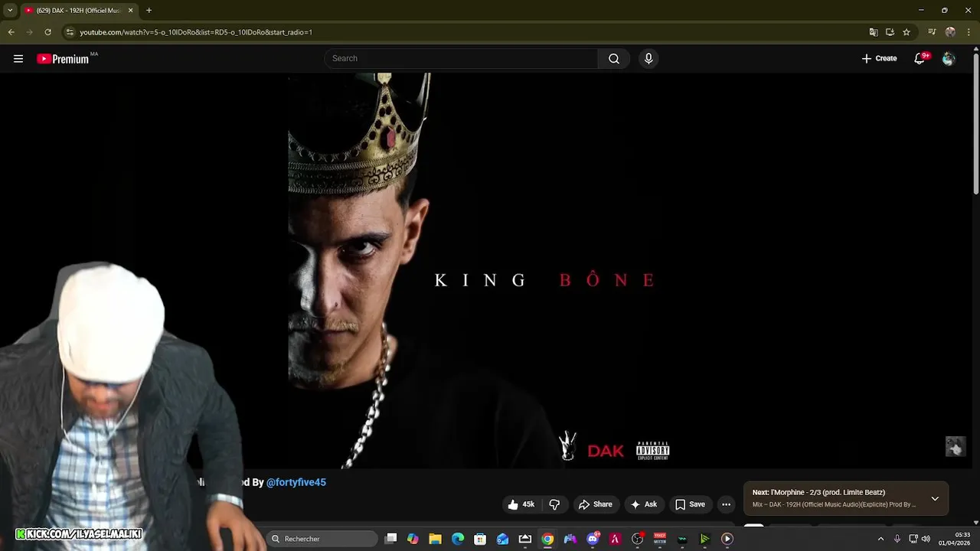Click system tray microphone icon
This screenshot has width=980, height=551.
pyautogui.click(x=897, y=539)
